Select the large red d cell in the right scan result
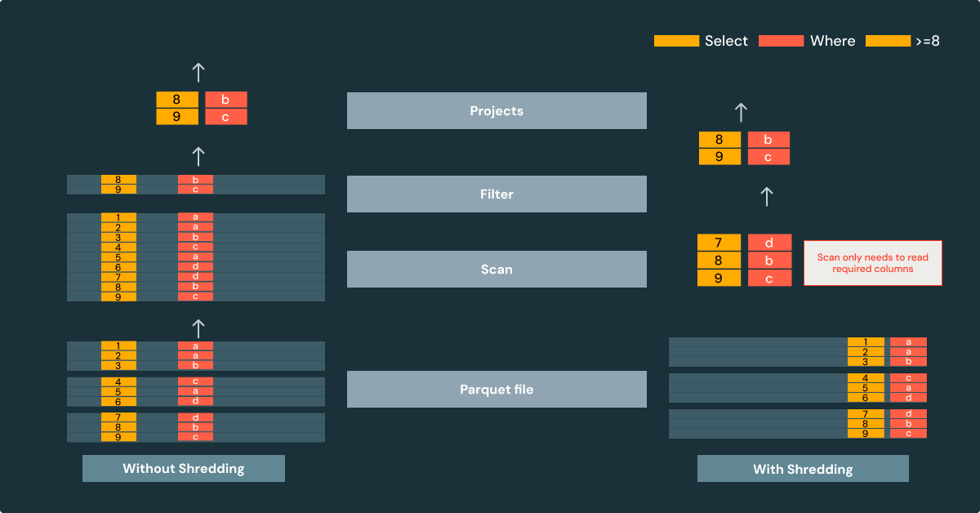This screenshot has width=980, height=513. click(769, 243)
